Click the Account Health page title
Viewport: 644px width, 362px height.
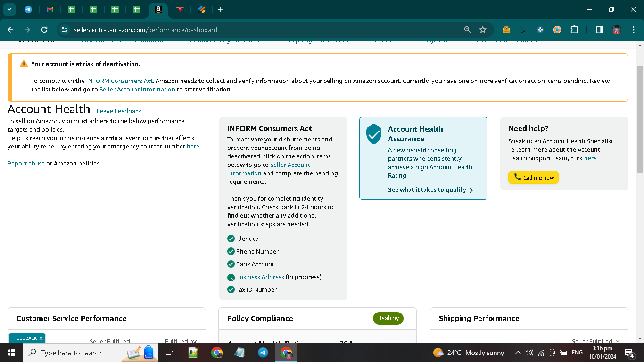49,109
